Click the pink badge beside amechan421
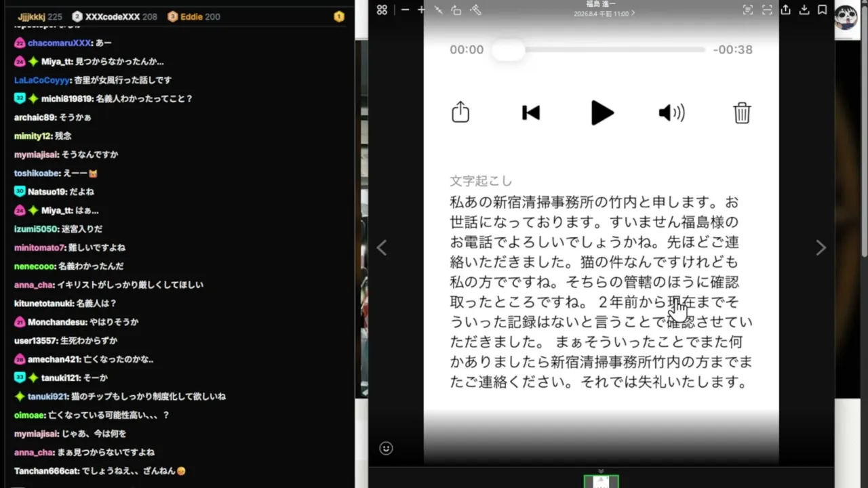The image size is (868, 488). pyautogui.click(x=20, y=359)
